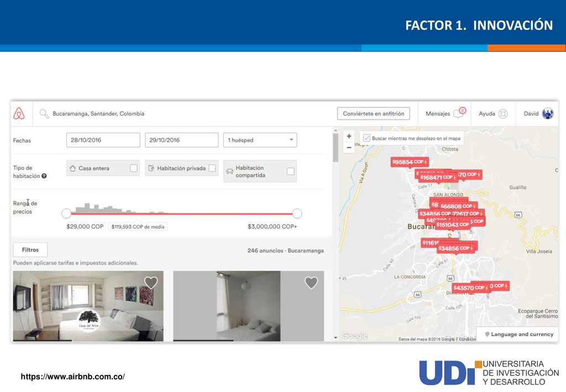This screenshot has height=392, width=566.
Task: Click the Habitación compartida sofa icon
Action: pos(229,171)
